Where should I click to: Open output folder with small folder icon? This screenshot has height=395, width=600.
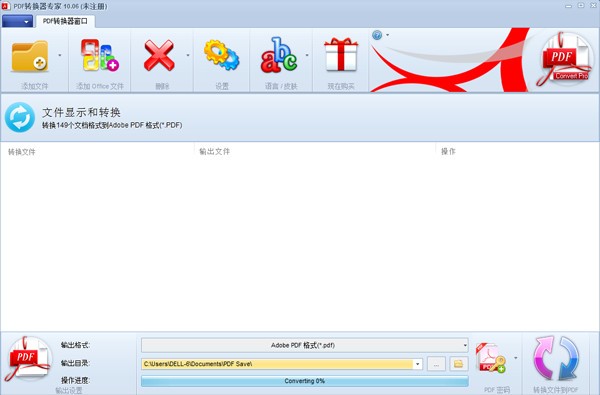(x=458, y=364)
